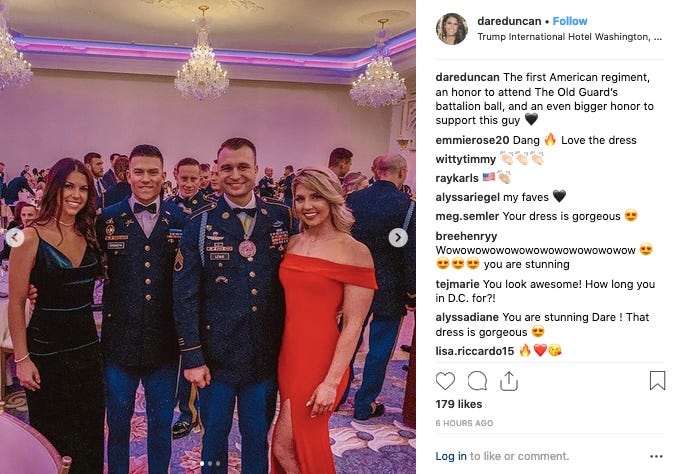Open the three-dot more options menu
The width and height of the screenshot is (681, 474).
656,456
